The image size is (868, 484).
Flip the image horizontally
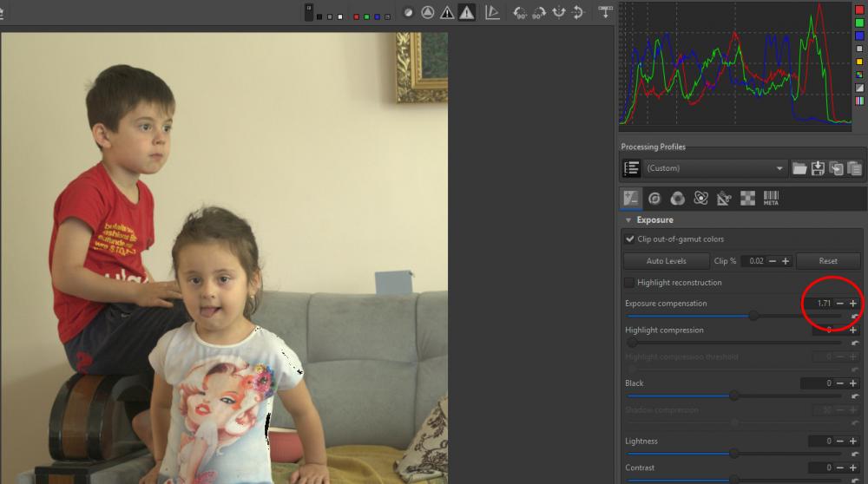coord(558,12)
